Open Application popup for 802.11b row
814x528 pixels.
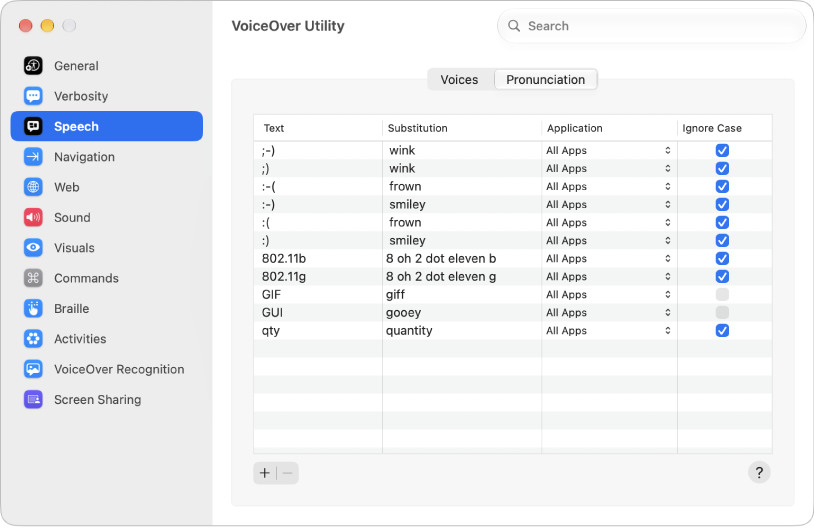[x=608, y=259]
